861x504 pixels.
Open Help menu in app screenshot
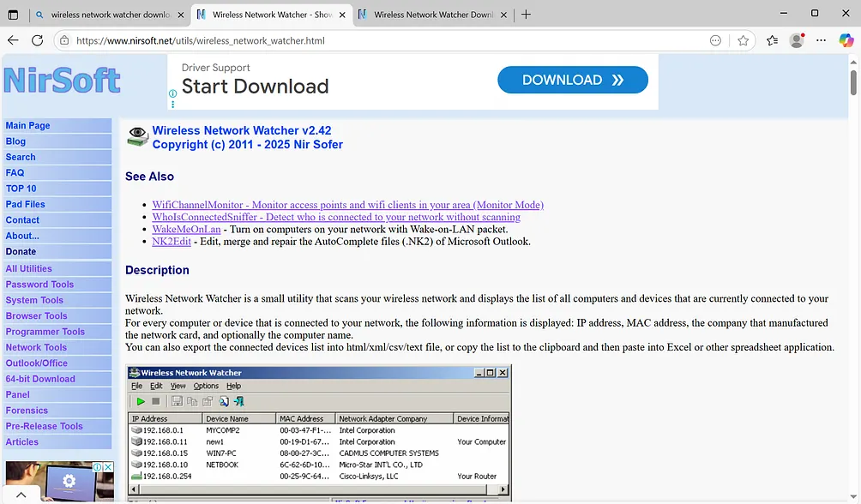234,386
